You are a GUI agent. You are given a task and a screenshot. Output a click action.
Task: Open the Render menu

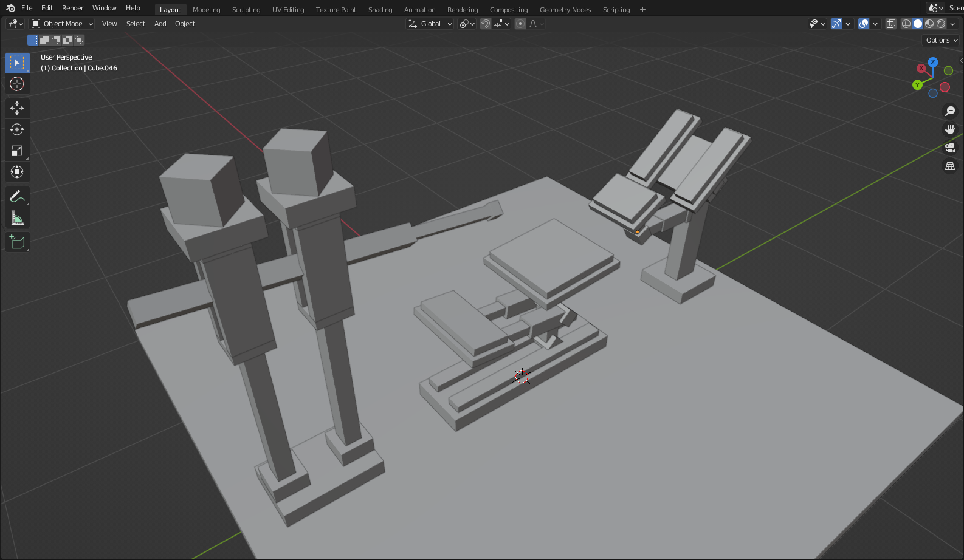pyautogui.click(x=72, y=8)
